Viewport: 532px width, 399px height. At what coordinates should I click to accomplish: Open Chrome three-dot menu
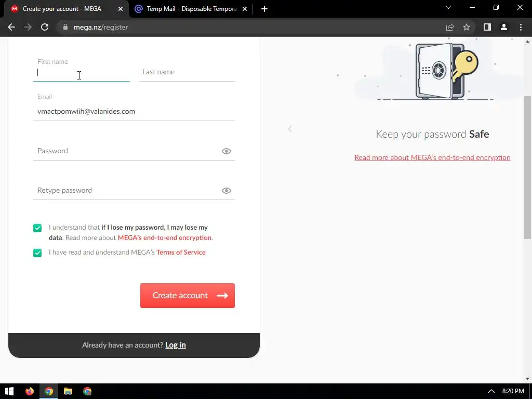pyautogui.click(x=521, y=27)
